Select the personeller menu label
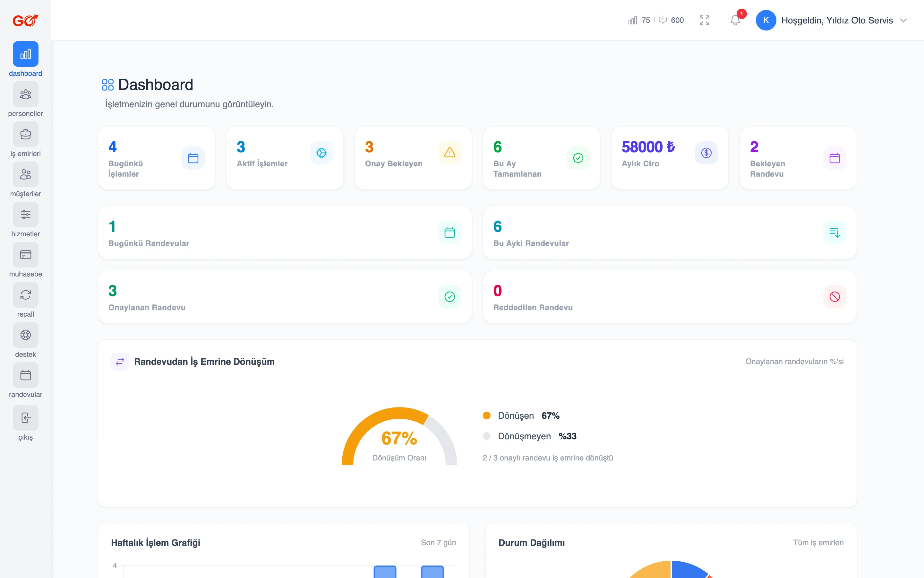This screenshot has height=578, width=924. (x=26, y=114)
